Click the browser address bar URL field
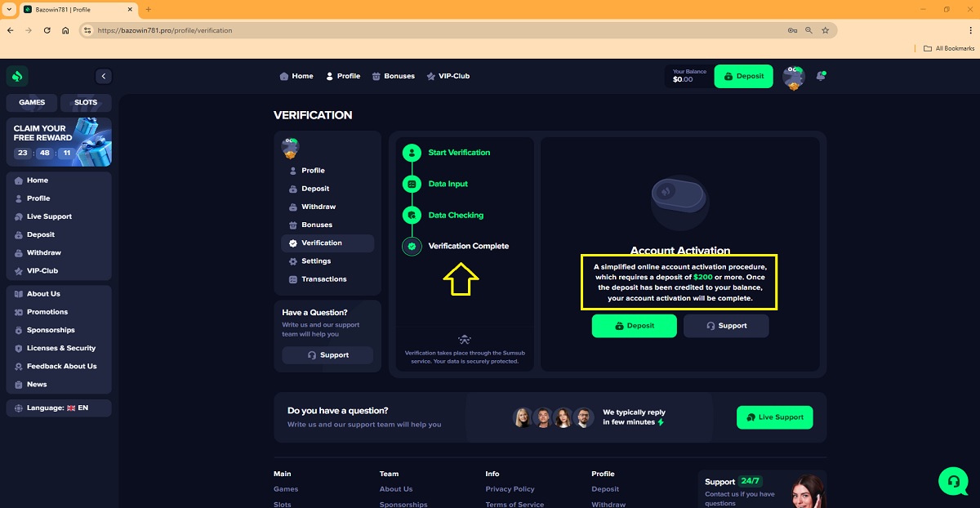This screenshot has width=980, height=508. [408, 30]
